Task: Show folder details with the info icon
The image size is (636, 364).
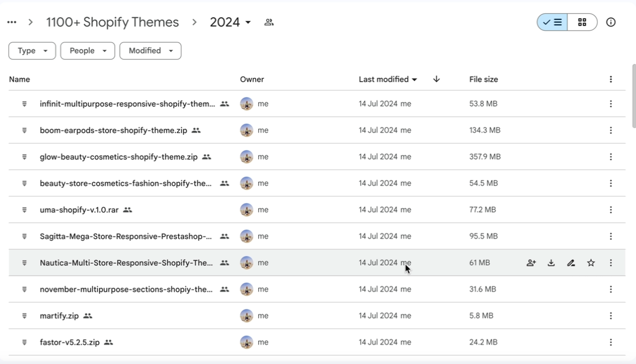Action: [x=611, y=22]
